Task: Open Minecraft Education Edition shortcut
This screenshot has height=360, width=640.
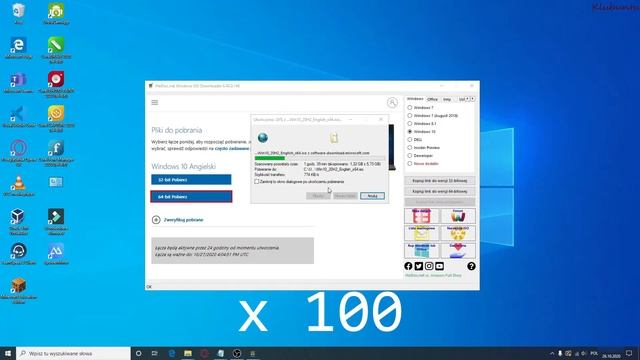Action: point(18,290)
